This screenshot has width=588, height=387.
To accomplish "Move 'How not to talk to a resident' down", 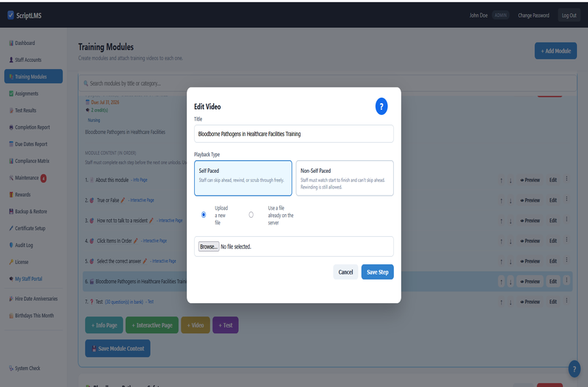I will (510, 221).
